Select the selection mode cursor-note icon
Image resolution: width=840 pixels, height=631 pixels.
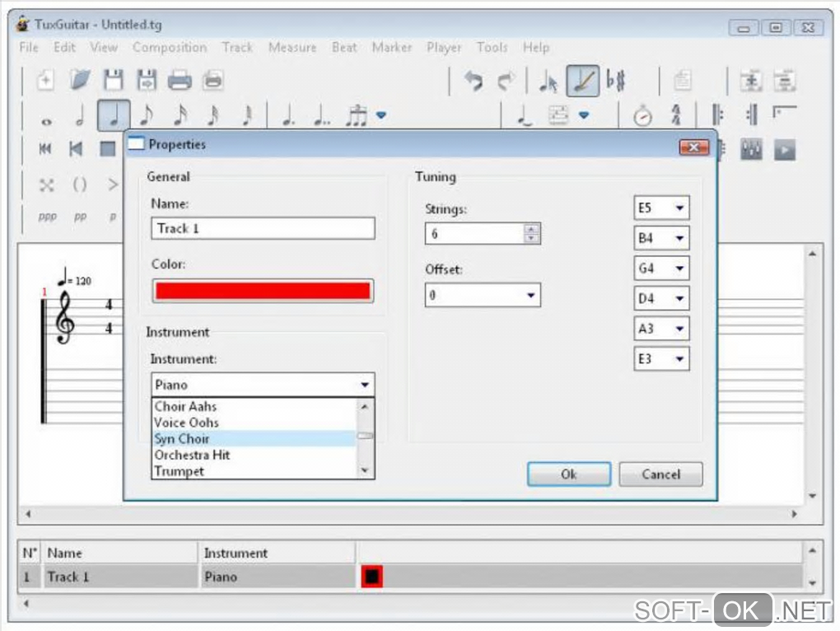(x=548, y=82)
